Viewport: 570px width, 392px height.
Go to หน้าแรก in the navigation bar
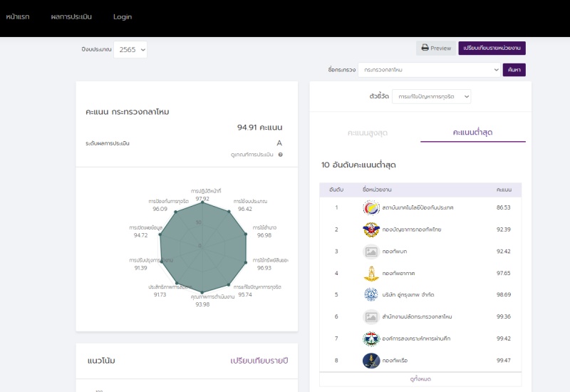click(x=18, y=16)
